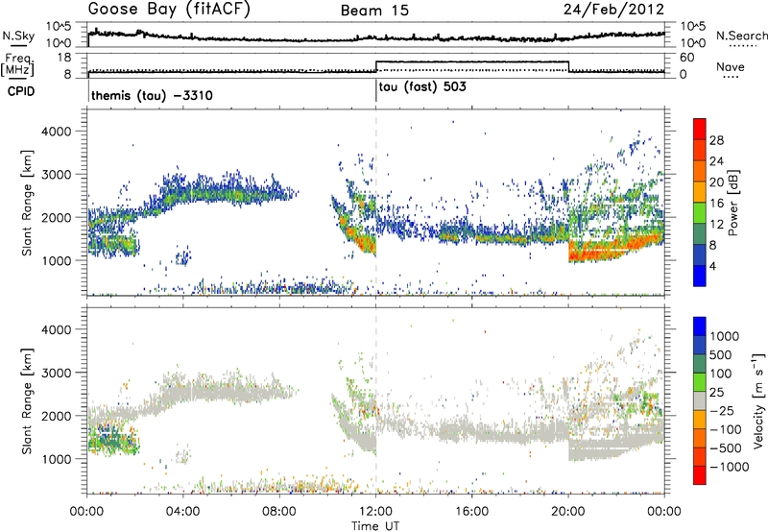768x532 pixels.
Task: Click the Slant Range label of velocity panel
Action: [27, 400]
